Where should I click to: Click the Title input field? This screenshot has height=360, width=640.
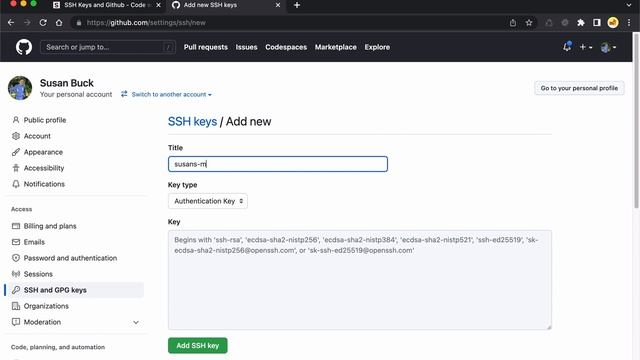tap(278, 164)
